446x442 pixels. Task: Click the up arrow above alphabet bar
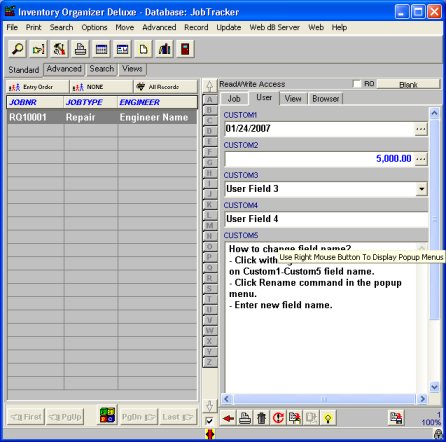coord(209,86)
